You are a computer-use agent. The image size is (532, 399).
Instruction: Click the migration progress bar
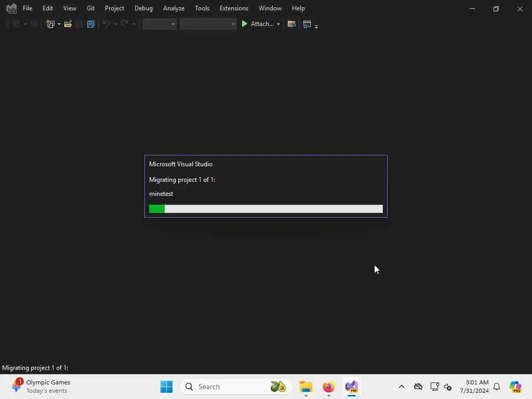click(x=265, y=209)
